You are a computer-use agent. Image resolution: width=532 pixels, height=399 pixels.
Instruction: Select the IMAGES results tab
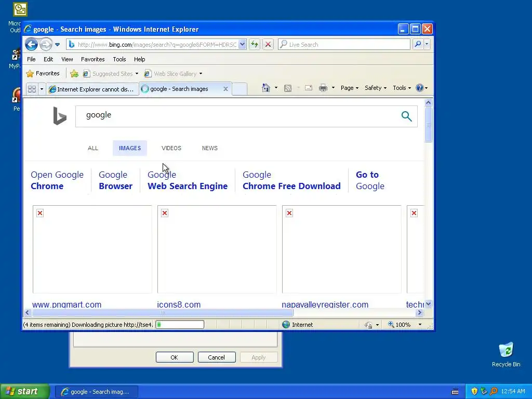tap(129, 148)
